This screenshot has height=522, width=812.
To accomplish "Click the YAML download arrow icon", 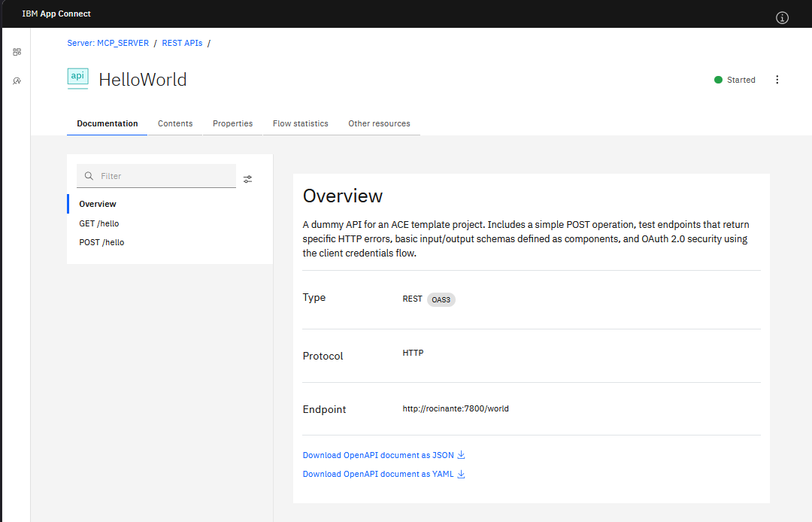I will coord(461,474).
